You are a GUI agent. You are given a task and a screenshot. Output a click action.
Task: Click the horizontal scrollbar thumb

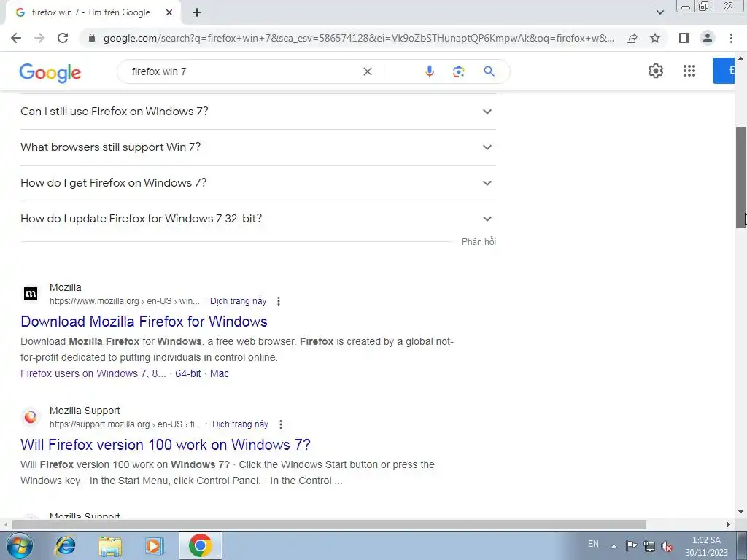[x=329, y=525]
